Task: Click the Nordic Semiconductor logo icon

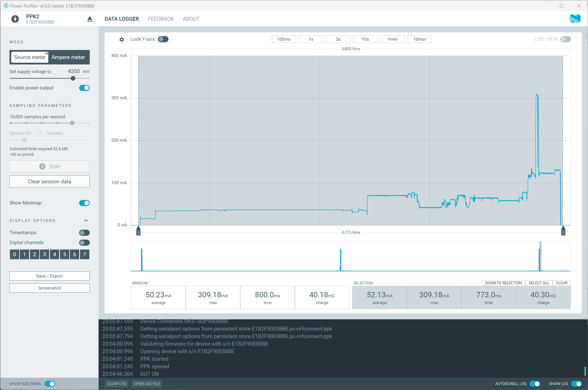Action: pos(575,19)
